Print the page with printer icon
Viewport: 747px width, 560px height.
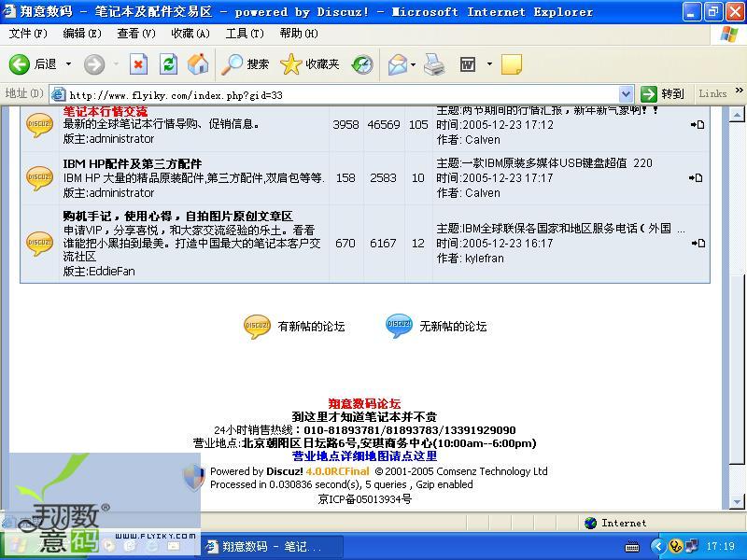pyautogui.click(x=434, y=64)
